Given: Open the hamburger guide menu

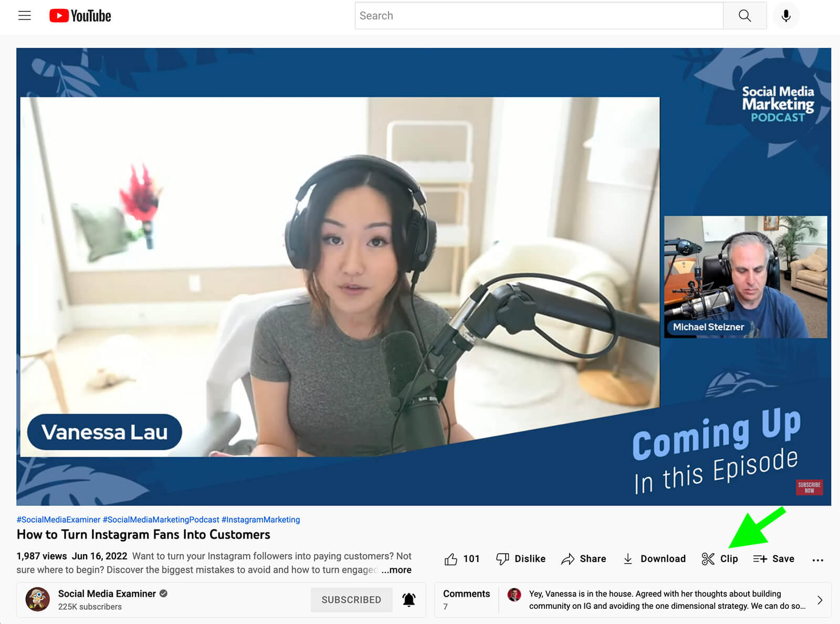Looking at the screenshot, I should click(x=24, y=16).
